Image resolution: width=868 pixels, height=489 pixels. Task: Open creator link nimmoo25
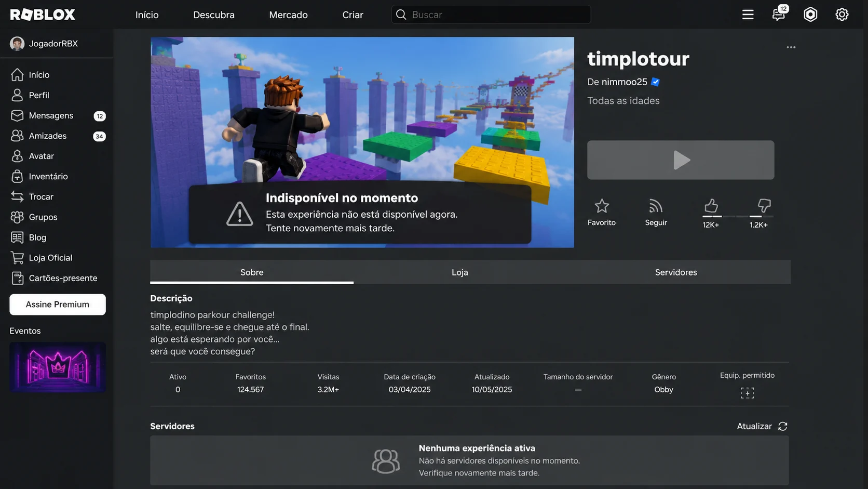click(x=625, y=82)
